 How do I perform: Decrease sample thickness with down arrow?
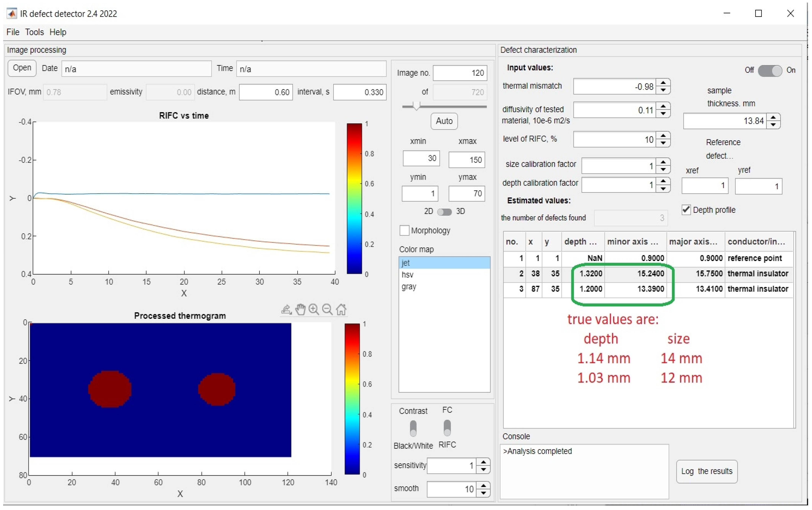click(773, 125)
